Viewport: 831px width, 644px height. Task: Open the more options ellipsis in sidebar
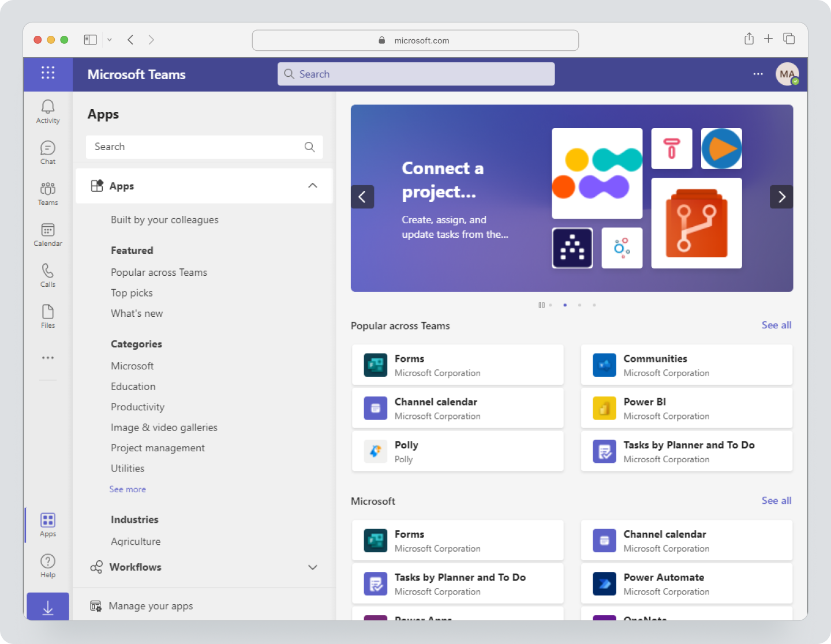click(47, 358)
